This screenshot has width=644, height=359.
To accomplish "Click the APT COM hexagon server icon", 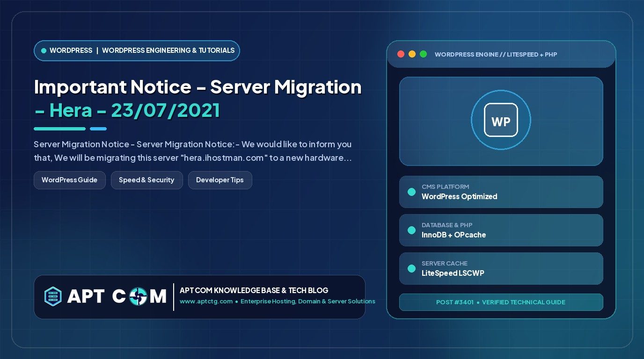I will pyautogui.click(x=53, y=296).
